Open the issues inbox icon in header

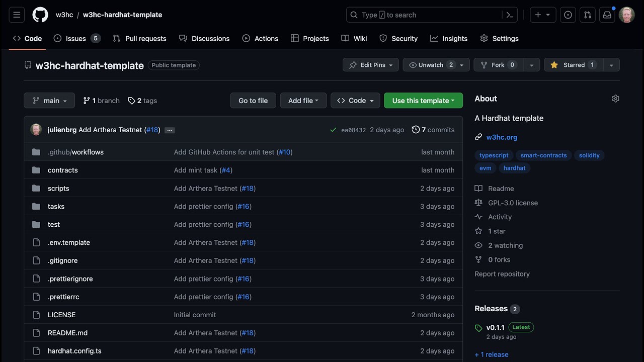[x=568, y=15]
